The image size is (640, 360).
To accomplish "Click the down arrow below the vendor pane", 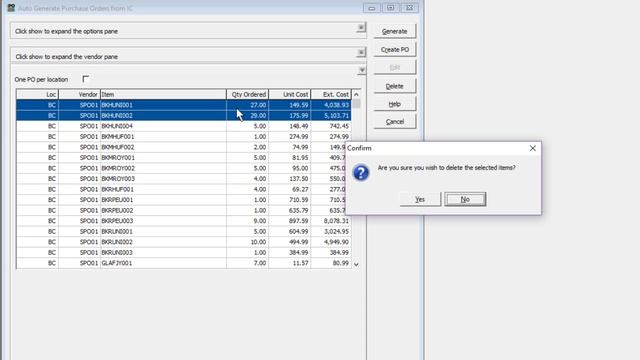I will point(362,70).
